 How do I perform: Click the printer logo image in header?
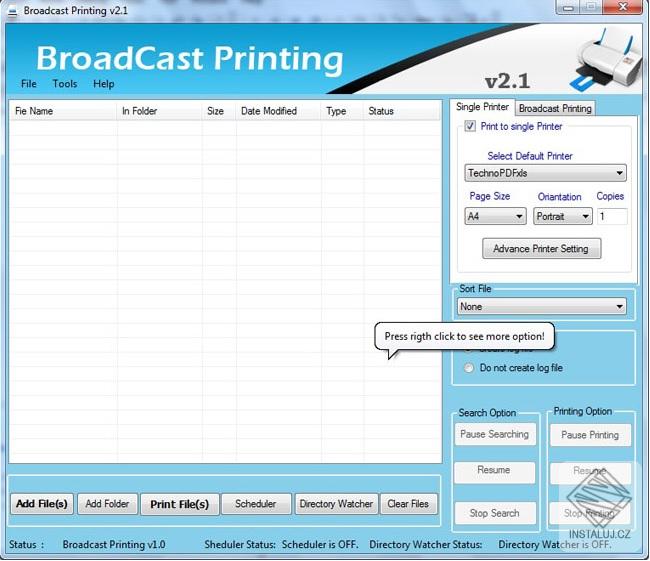pos(607,61)
